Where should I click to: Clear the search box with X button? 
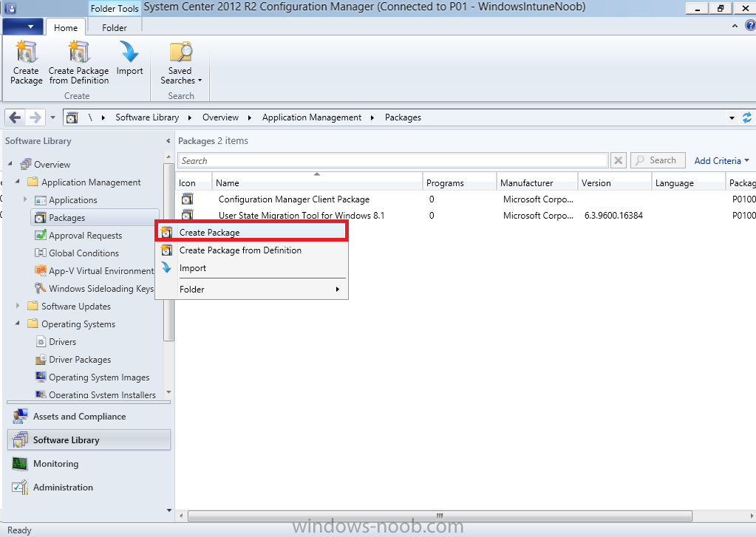pyautogui.click(x=618, y=160)
